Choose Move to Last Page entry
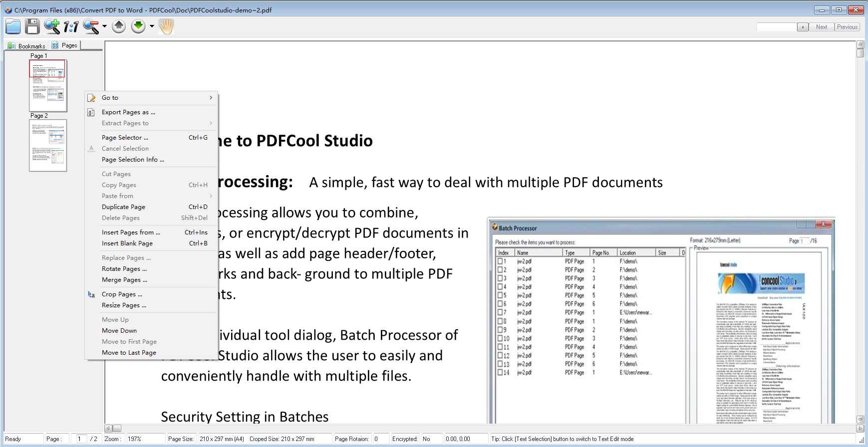Image resolution: width=868 pixels, height=447 pixels. [151, 353]
